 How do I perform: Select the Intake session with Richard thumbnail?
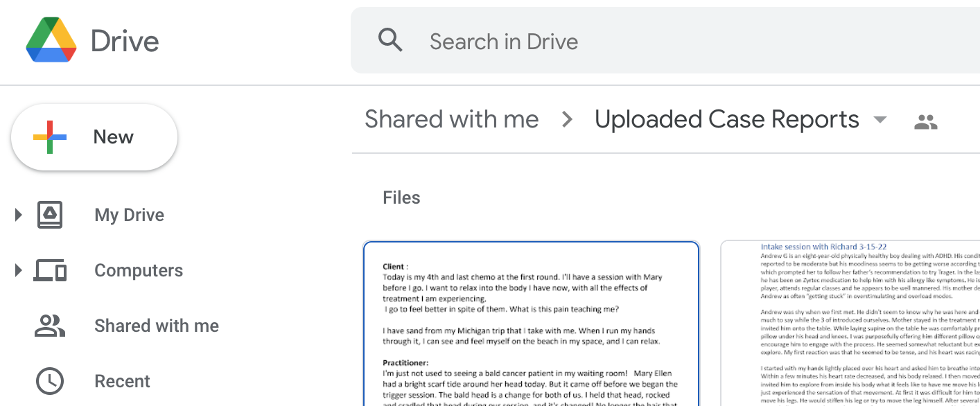[x=850, y=324]
